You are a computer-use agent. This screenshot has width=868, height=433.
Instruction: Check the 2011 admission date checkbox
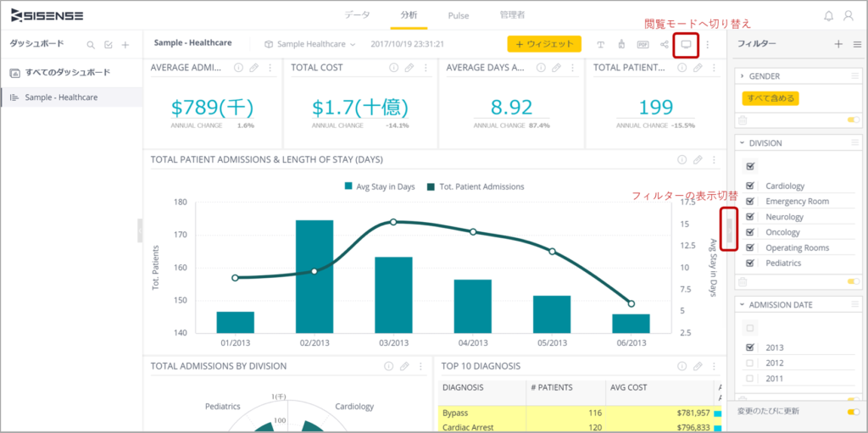[x=750, y=379]
